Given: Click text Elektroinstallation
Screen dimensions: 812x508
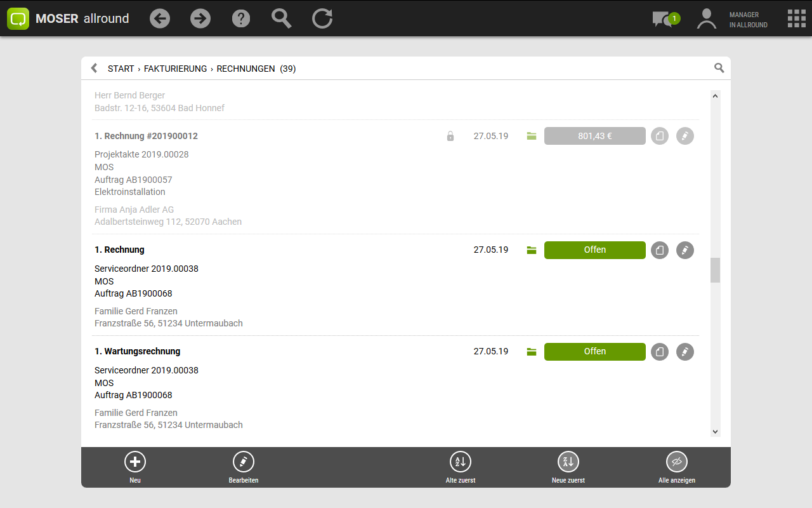Looking at the screenshot, I should pyautogui.click(x=130, y=192).
